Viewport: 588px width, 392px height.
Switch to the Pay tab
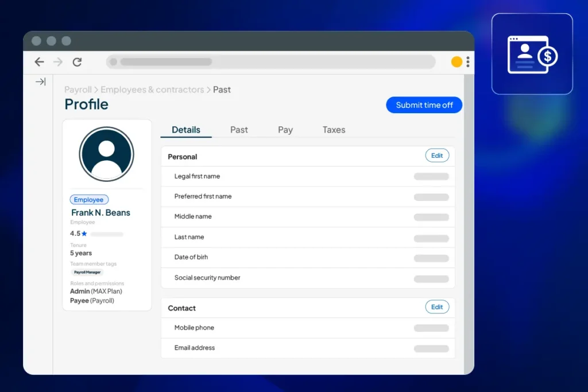pyautogui.click(x=285, y=130)
